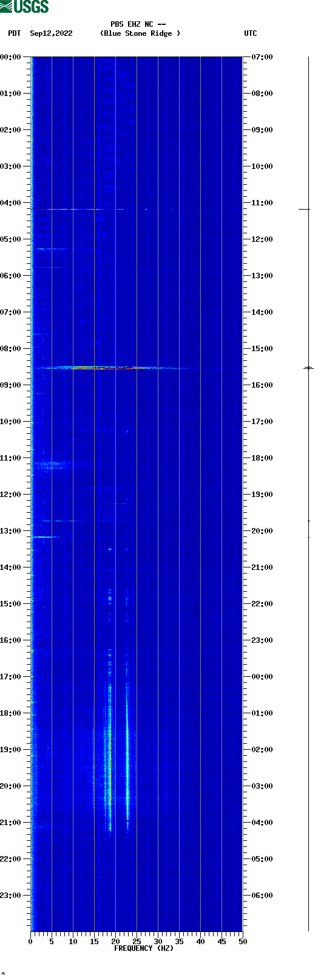Screen dimensions: 335x980
Task: Click the '04:00' UTC time label
Action: coord(262,823)
